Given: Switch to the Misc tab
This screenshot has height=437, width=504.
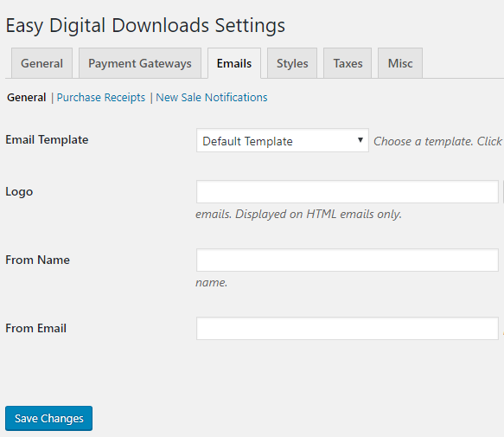Looking at the screenshot, I should [x=400, y=63].
